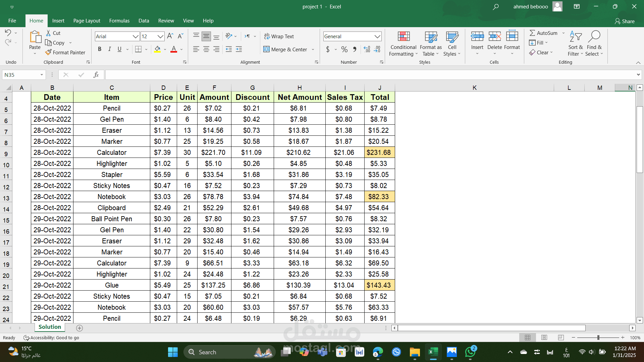
Task: Open Windows taskbar Search box
Action: [229, 352]
